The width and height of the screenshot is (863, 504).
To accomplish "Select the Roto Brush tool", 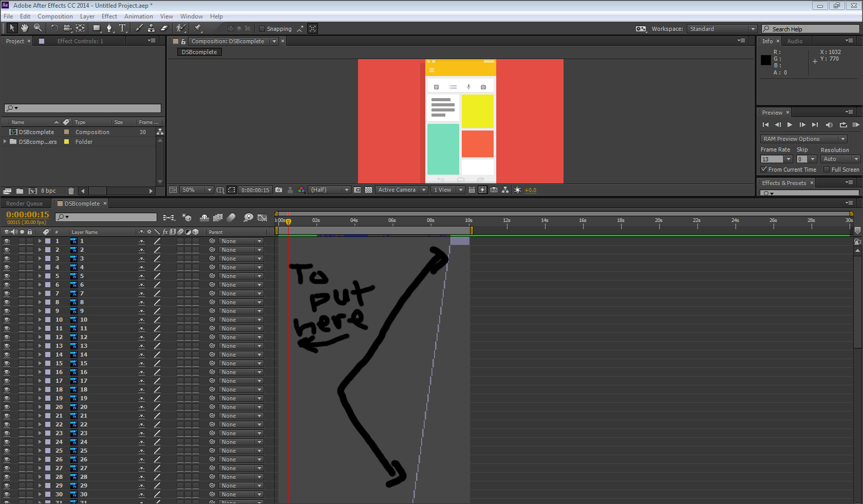I will coord(181,28).
